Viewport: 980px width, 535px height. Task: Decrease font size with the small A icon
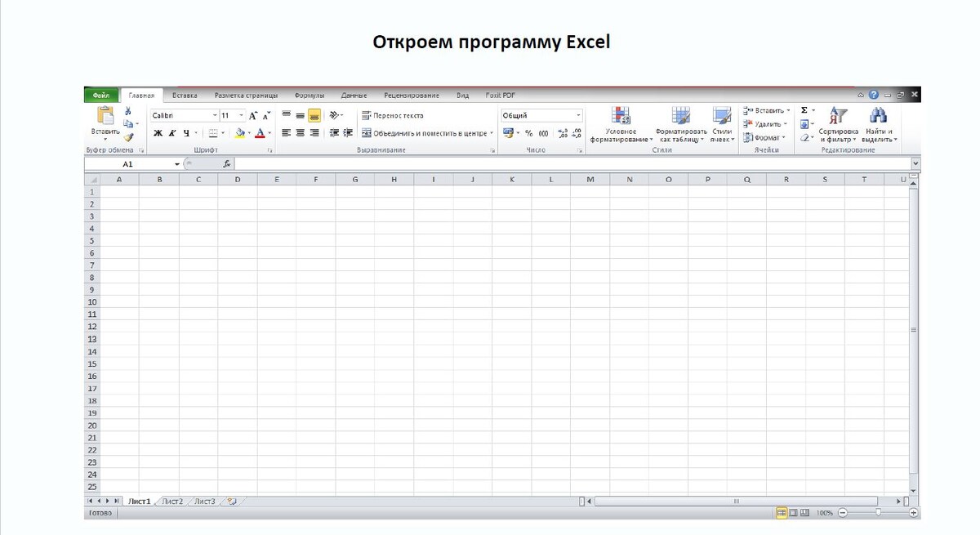pyautogui.click(x=266, y=116)
